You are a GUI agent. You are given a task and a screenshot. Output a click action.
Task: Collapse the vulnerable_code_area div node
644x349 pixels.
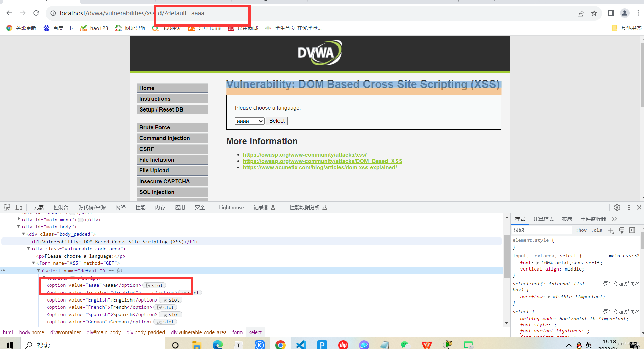coord(29,249)
